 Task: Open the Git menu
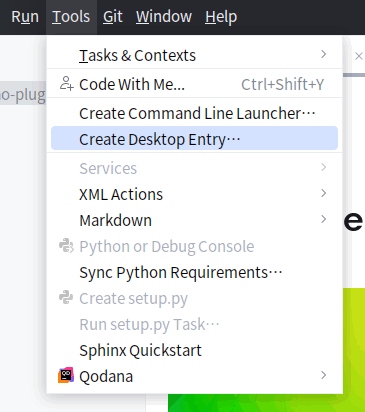tap(113, 17)
